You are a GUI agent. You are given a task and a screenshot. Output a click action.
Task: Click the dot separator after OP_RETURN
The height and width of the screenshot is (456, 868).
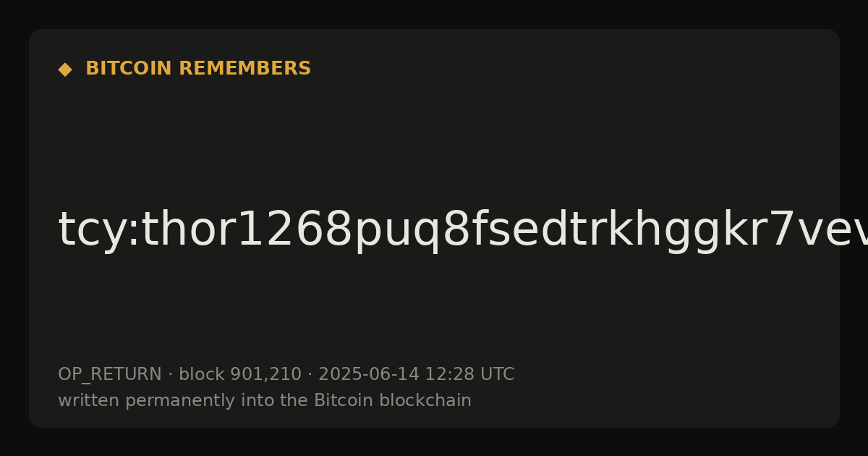[170, 375]
